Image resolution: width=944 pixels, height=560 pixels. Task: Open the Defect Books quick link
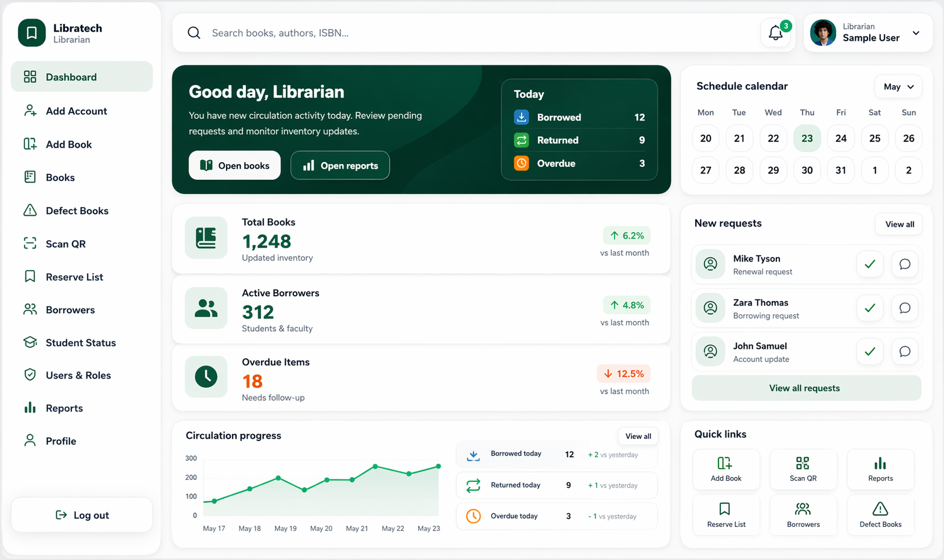880,515
